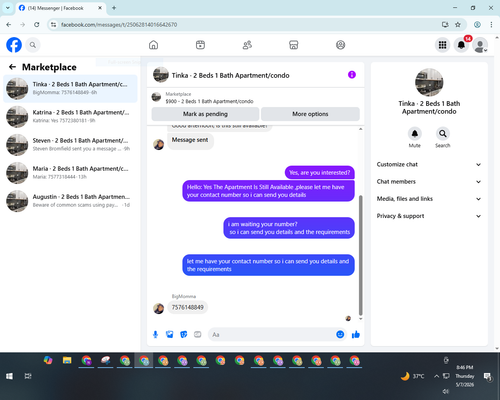Show hidden system tray icons

436,376
